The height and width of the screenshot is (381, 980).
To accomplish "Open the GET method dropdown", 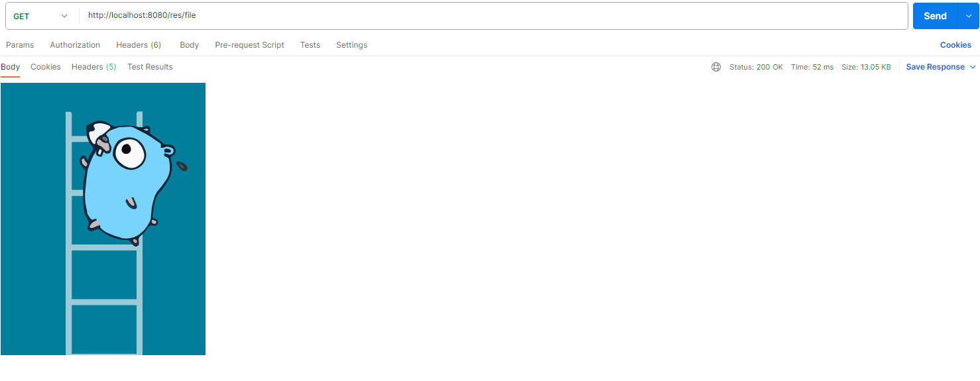I will (42, 16).
